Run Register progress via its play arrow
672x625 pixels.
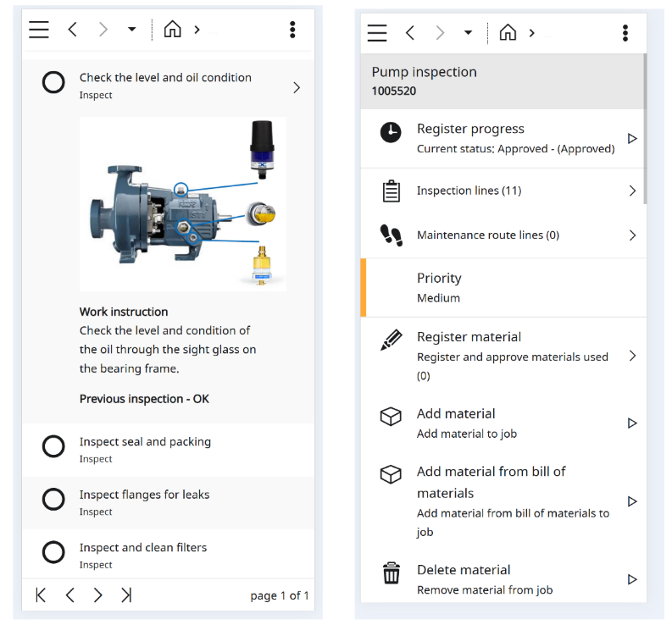point(632,138)
